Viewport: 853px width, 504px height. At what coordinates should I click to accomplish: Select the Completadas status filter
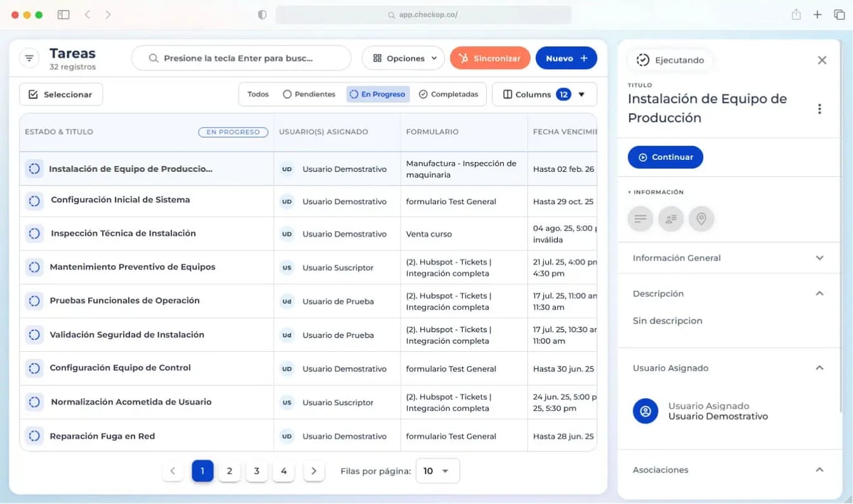point(449,95)
